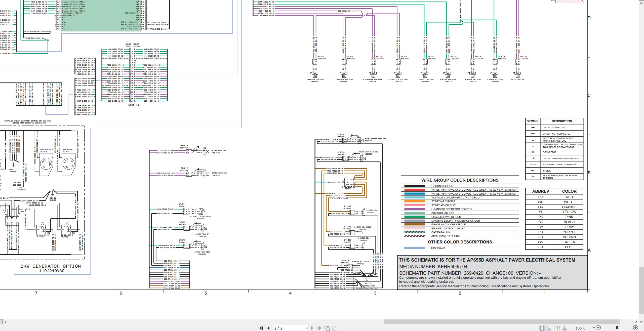Enable two-page facing view mode
The height and width of the screenshot is (331, 644).
tap(557, 328)
